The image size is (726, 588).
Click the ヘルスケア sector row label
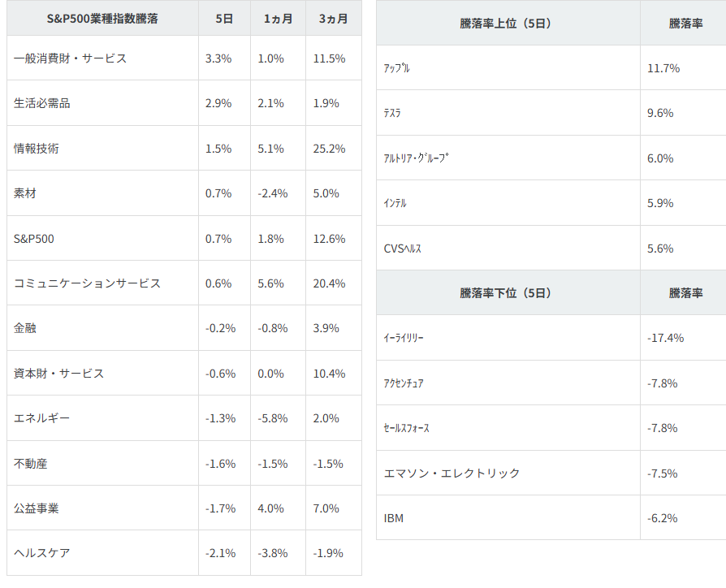(x=42, y=553)
